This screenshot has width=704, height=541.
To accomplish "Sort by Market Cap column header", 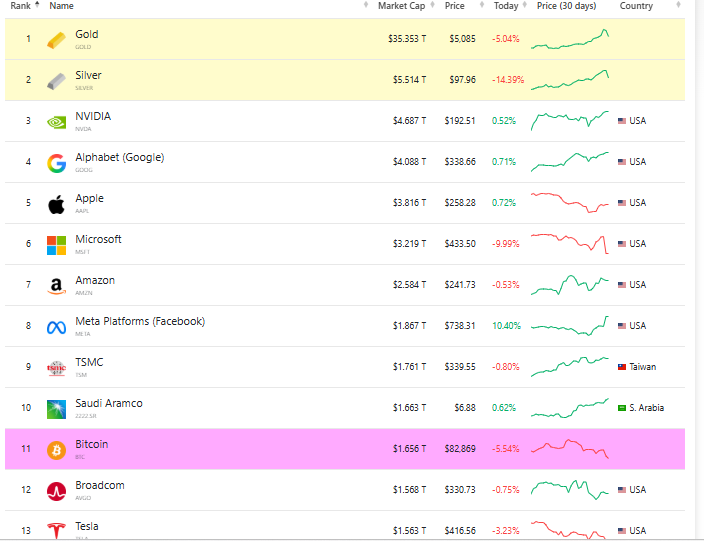I will click(x=400, y=6).
